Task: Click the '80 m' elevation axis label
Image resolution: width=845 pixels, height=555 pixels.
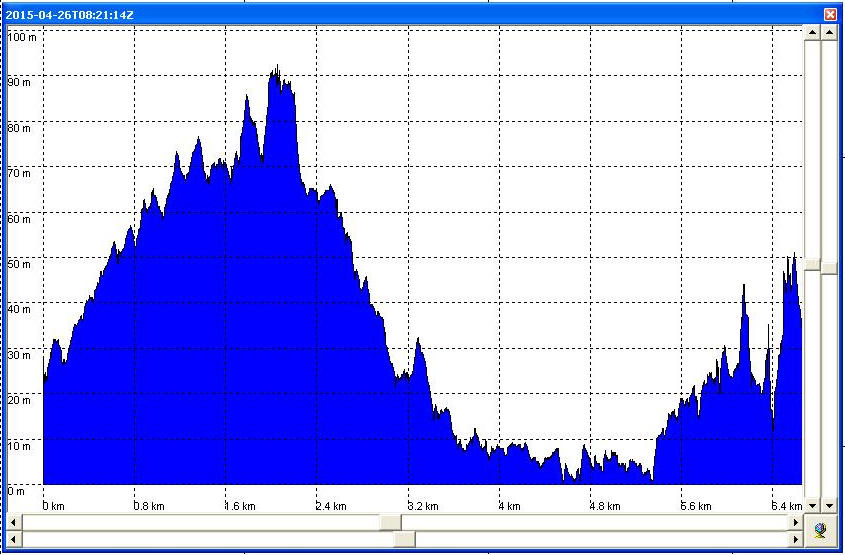Action: pyautogui.click(x=19, y=128)
